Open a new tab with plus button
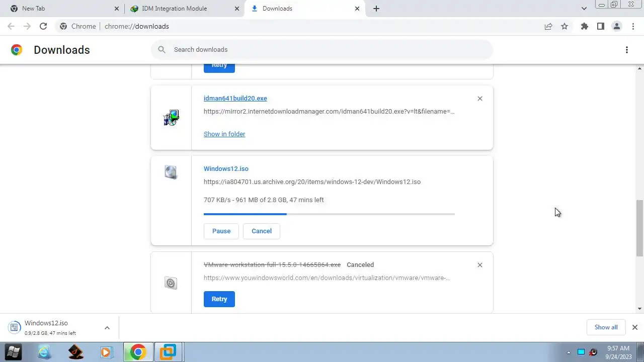644x362 pixels. (x=376, y=9)
